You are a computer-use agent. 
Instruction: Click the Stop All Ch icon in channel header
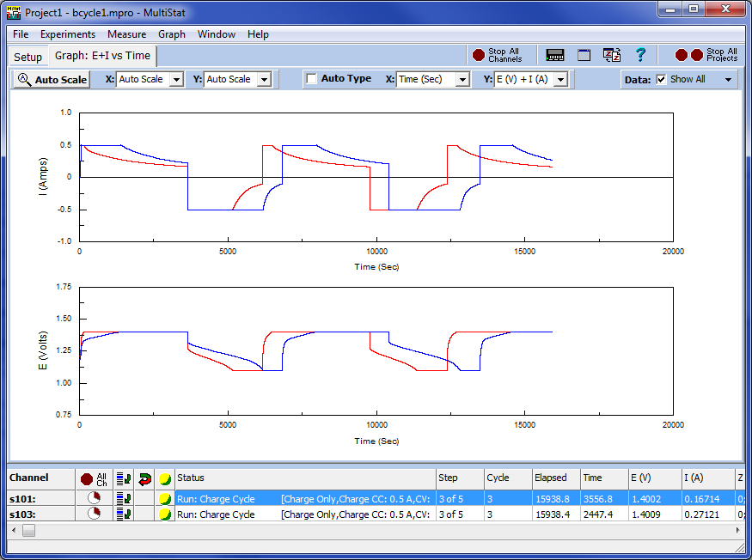tap(93, 478)
